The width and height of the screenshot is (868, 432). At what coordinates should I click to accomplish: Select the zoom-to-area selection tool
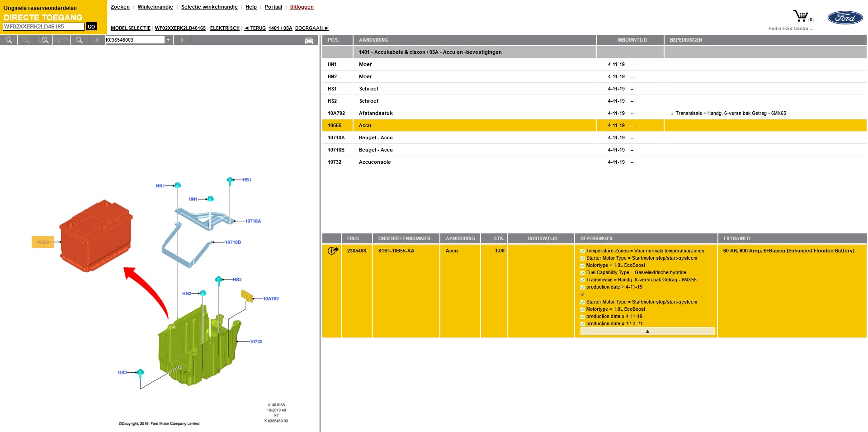(44, 40)
